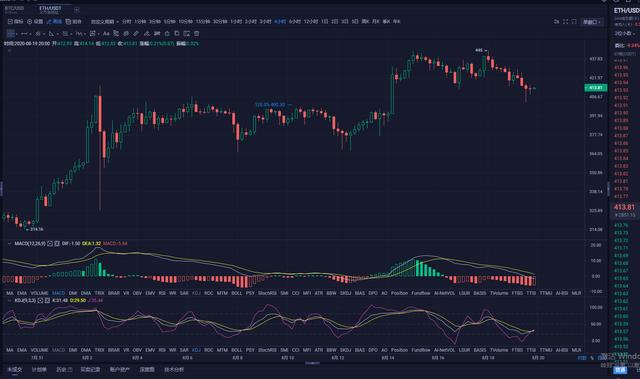The height and width of the screenshot is (379, 640).
Task: Select the crosshair cursor drawing tool
Action: click(11, 33)
